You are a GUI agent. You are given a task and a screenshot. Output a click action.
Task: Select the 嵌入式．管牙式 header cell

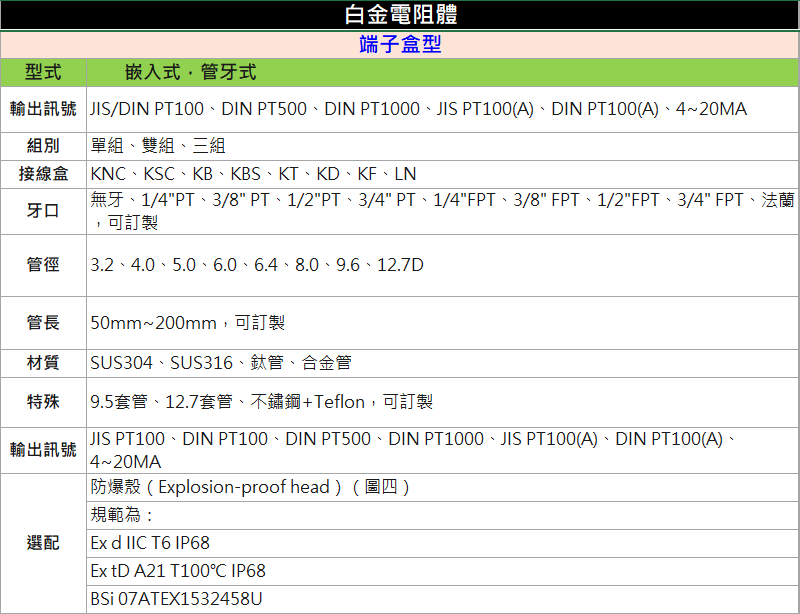(x=190, y=72)
